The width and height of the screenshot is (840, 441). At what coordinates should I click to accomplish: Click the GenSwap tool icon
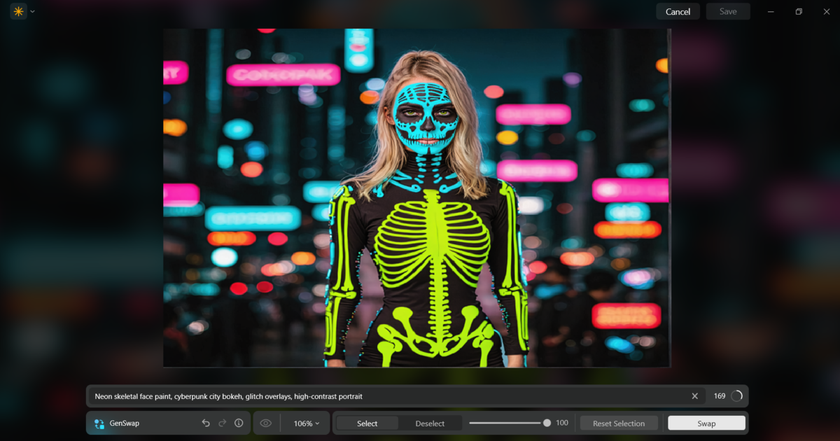coord(99,423)
